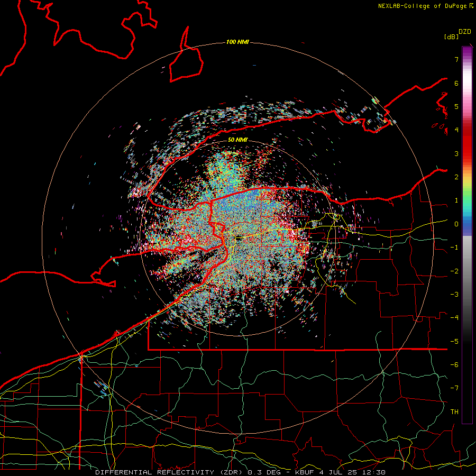Click the TH label on the color scale

[454, 412]
